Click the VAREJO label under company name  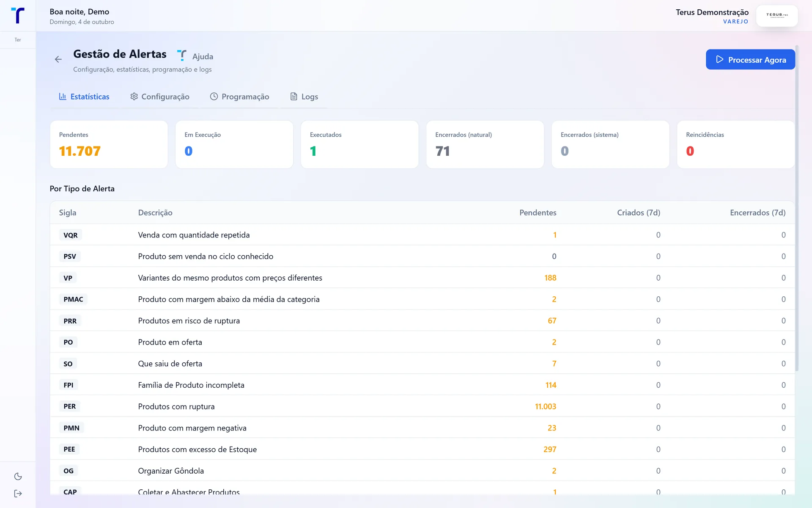735,22
